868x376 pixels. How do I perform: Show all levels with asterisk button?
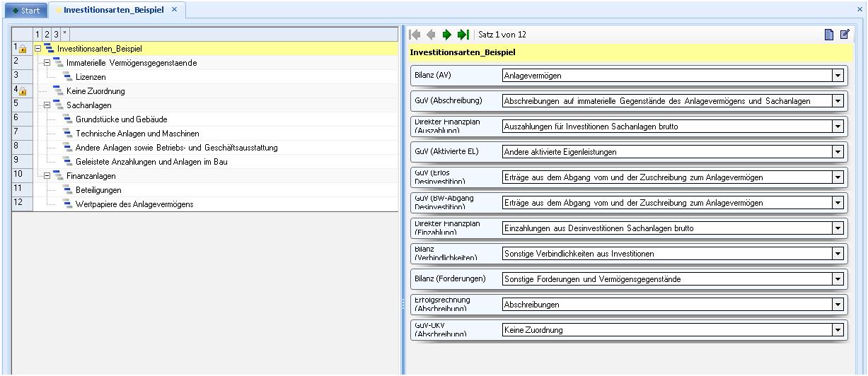pyautogui.click(x=65, y=34)
